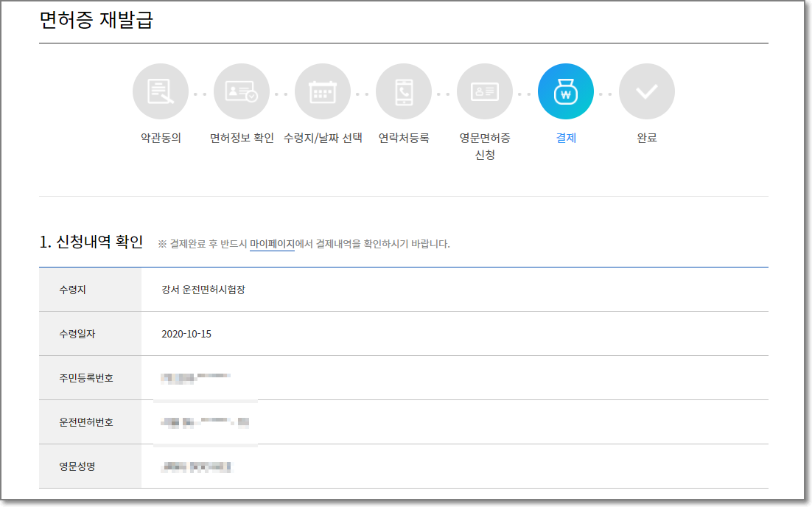
Task: Click the 연락처등록 phone step icon
Action: click(403, 91)
